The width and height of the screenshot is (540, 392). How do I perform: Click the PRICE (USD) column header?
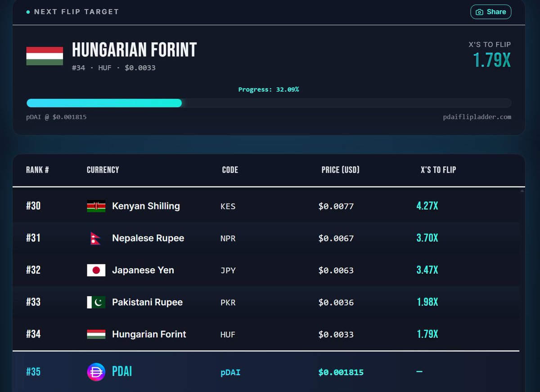pos(341,170)
